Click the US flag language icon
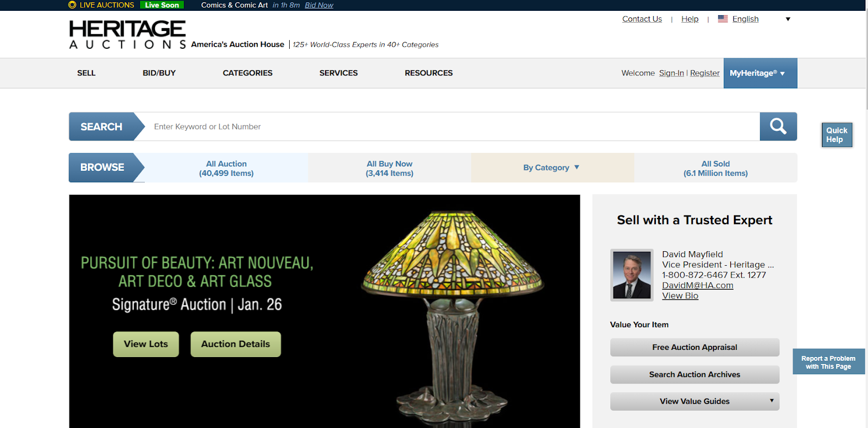 [x=723, y=19]
